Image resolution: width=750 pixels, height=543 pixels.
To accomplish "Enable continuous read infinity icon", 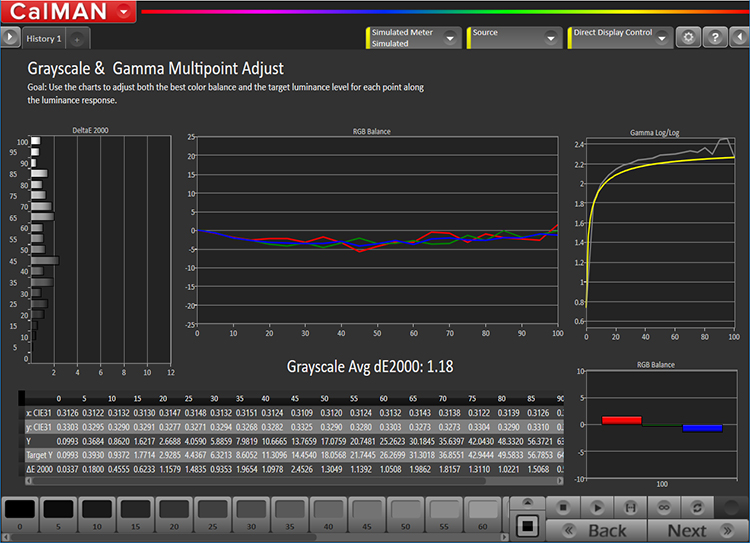I will (663, 507).
